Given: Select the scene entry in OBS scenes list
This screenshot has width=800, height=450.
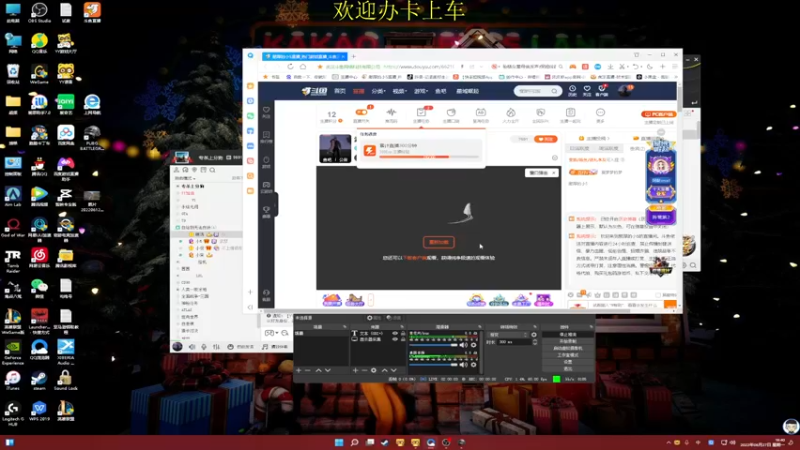Looking at the screenshot, I should (x=320, y=334).
